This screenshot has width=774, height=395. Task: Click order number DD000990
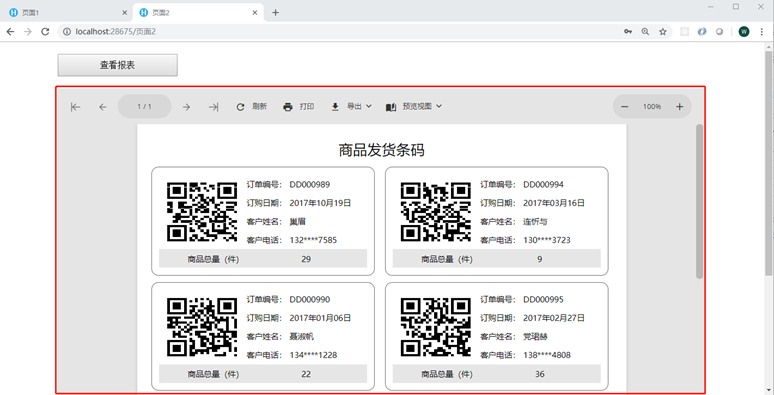(310, 300)
